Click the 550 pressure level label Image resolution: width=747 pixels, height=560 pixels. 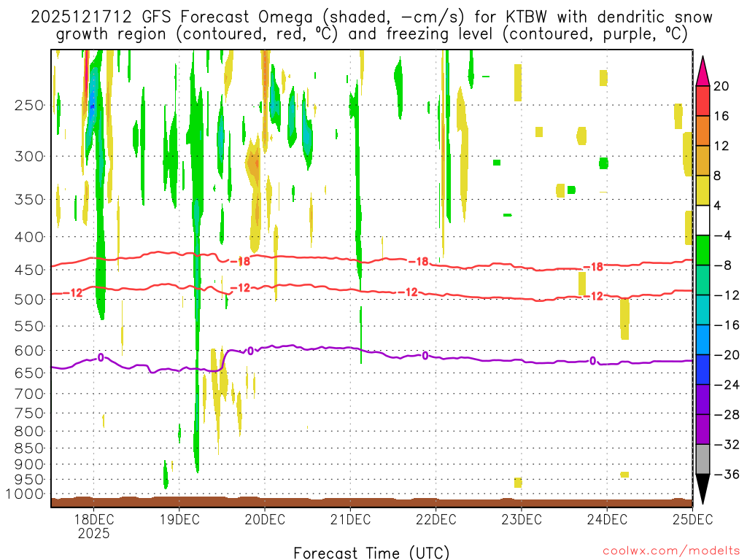29,326
